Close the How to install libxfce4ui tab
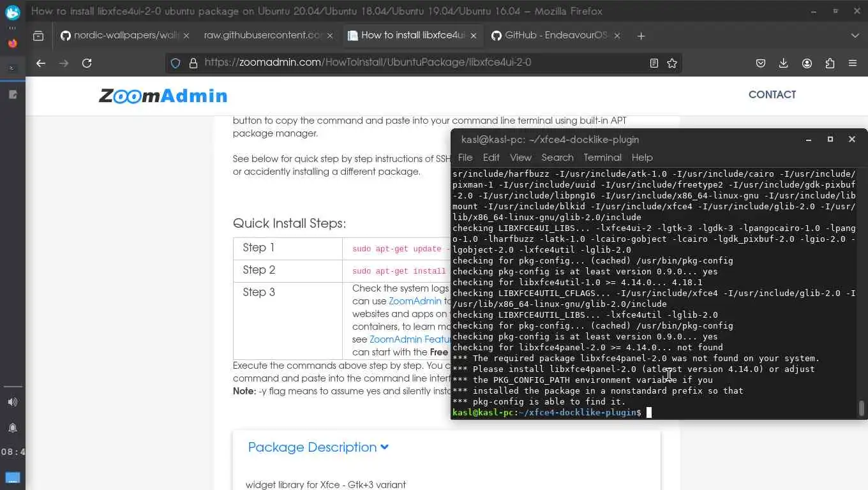 [x=474, y=36]
